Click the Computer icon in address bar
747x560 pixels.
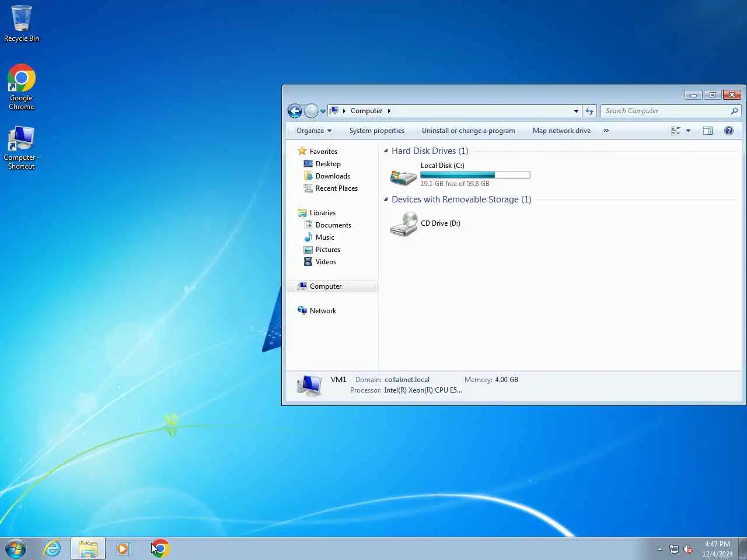334,111
